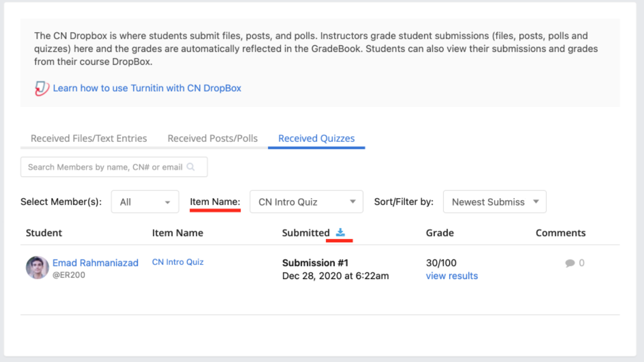
Task: Switch to Received Files/Text Entries tab
Action: click(89, 138)
